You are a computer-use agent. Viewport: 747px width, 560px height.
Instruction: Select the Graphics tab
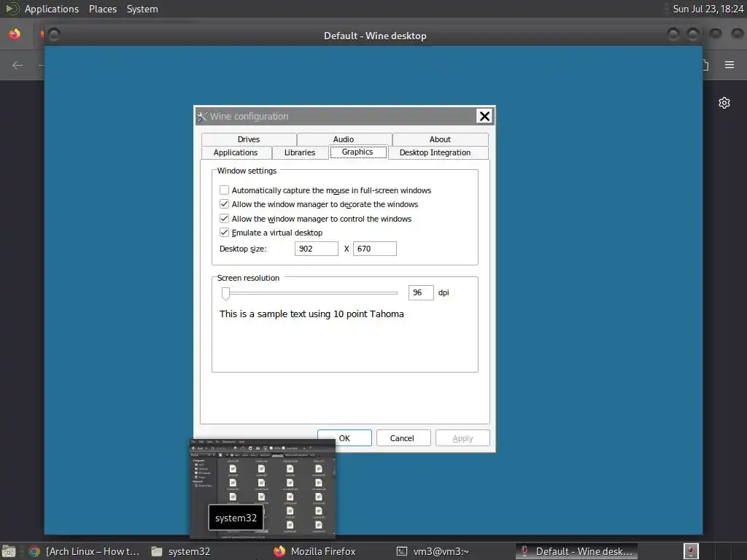pyautogui.click(x=357, y=152)
